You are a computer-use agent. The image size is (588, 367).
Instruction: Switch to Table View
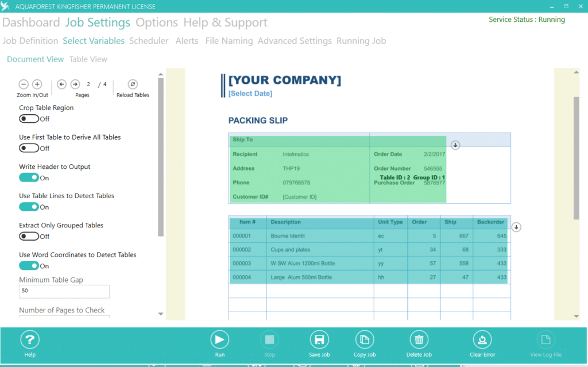(x=88, y=59)
